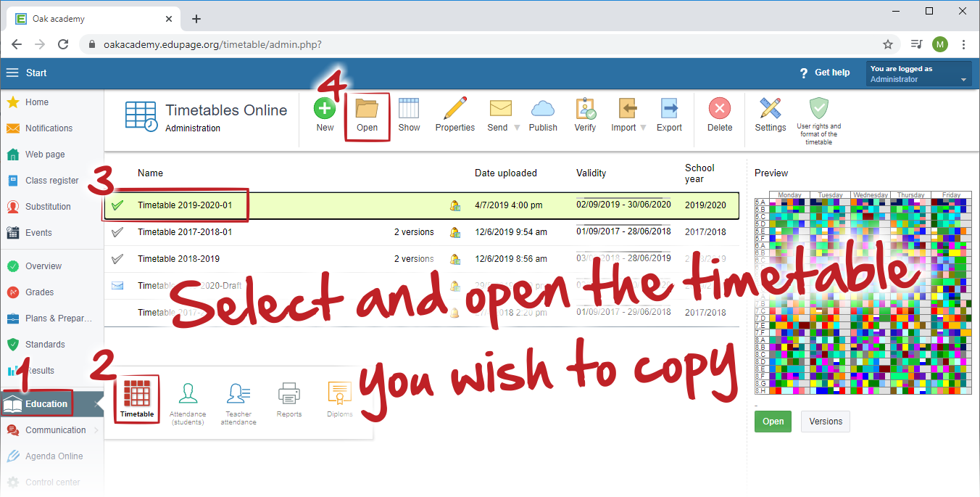
Task: Click the Export icon
Action: tap(669, 110)
